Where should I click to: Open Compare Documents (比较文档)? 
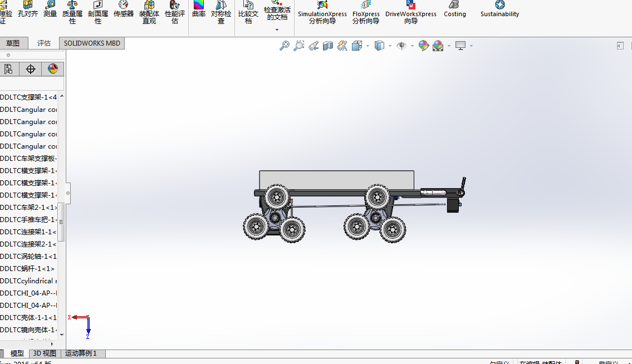[248, 12]
